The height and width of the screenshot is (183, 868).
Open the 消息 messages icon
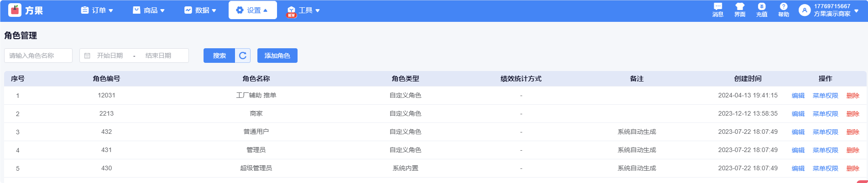tap(718, 7)
